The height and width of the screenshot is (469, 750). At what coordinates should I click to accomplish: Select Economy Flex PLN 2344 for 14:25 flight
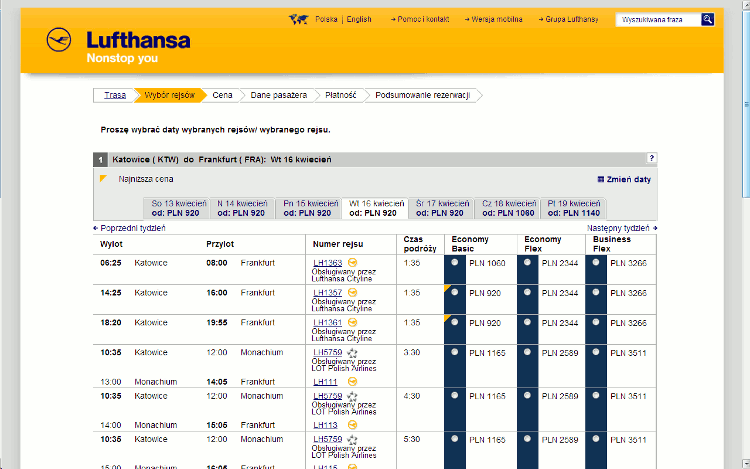point(527,292)
